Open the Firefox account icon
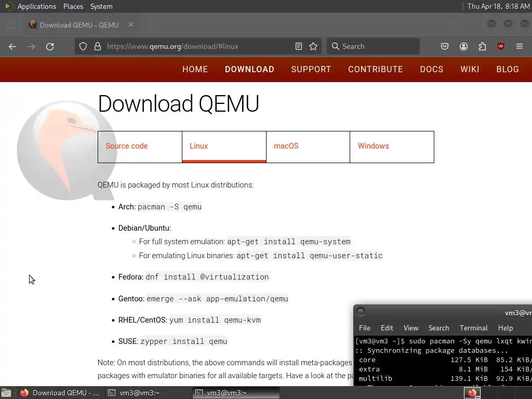The image size is (532, 399). tap(463, 46)
